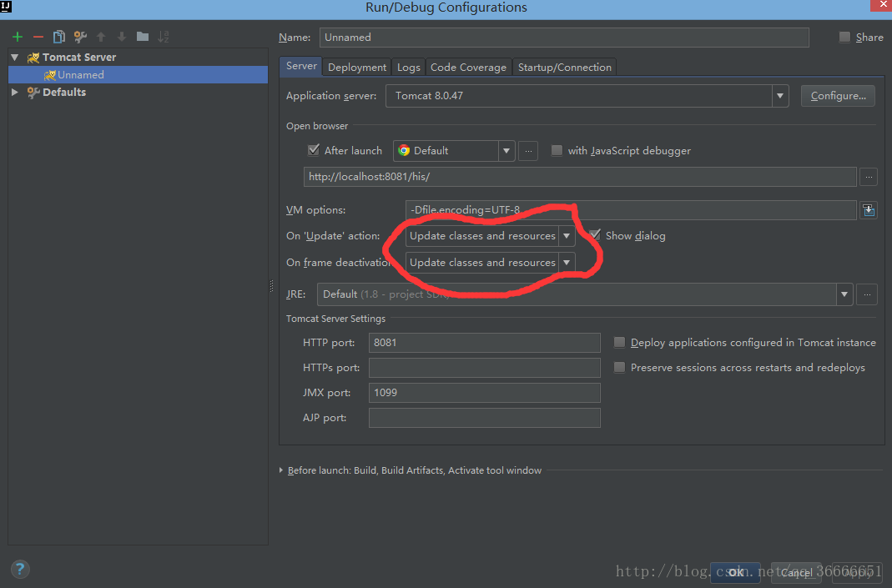Viewport: 892px width, 588px height.
Task: Expand VM options field editor icon
Action: click(869, 210)
